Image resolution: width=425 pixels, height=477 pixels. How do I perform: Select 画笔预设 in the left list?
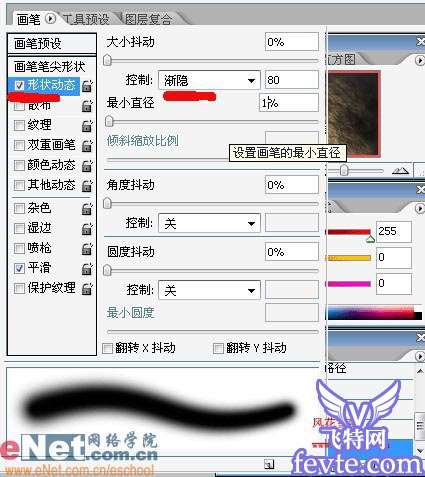tap(52, 44)
